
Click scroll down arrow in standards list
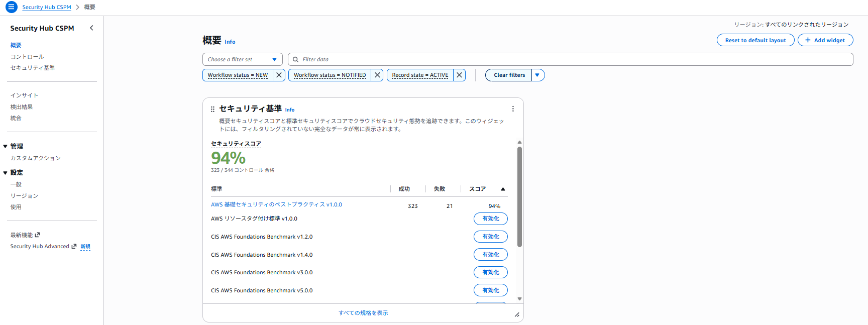click(x=519, y=299)
